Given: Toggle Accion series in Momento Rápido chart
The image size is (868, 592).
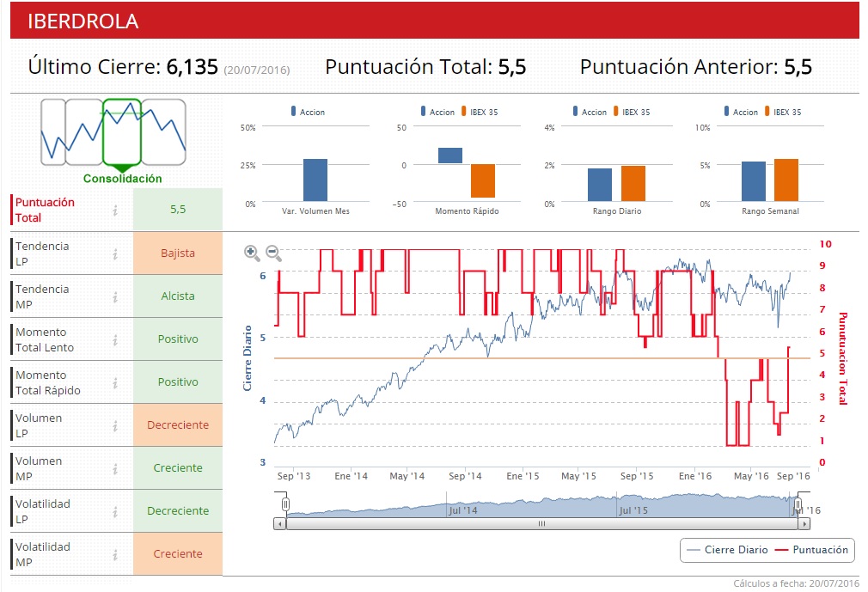Looking at the screenshot, I should coord(437,112).
